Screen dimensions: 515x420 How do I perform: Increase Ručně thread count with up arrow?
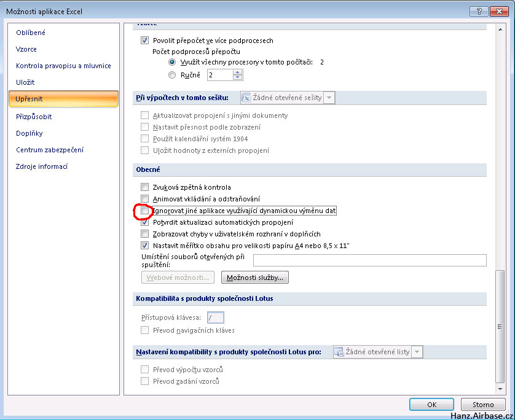(x=237, y=72)
